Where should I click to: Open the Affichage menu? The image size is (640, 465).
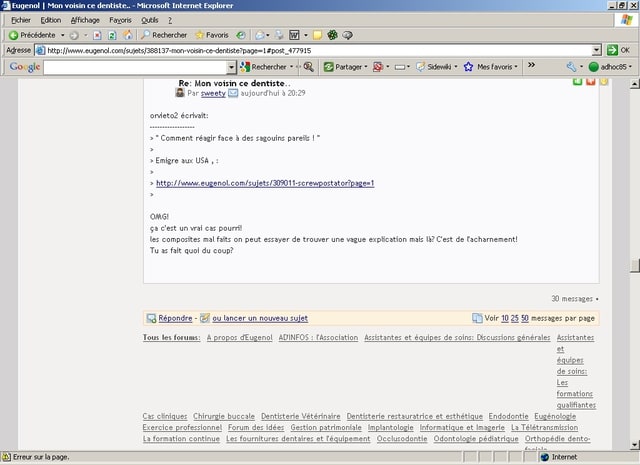tap(85, 19)
